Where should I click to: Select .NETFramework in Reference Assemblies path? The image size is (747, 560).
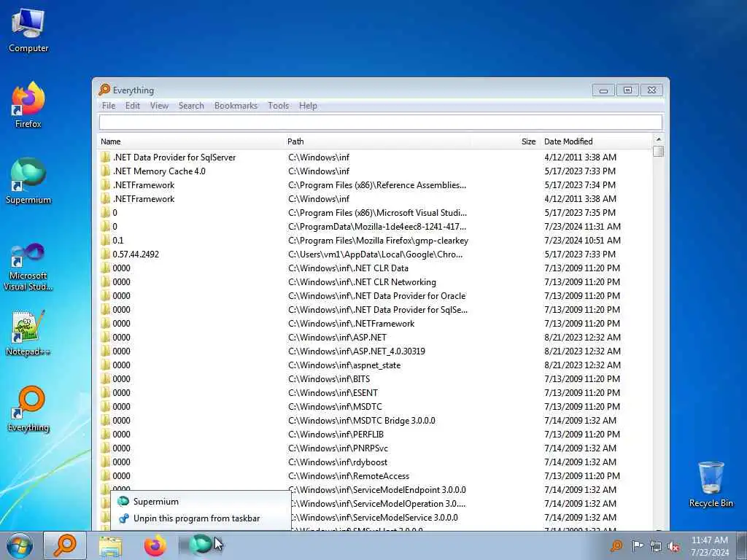[376, 184]
